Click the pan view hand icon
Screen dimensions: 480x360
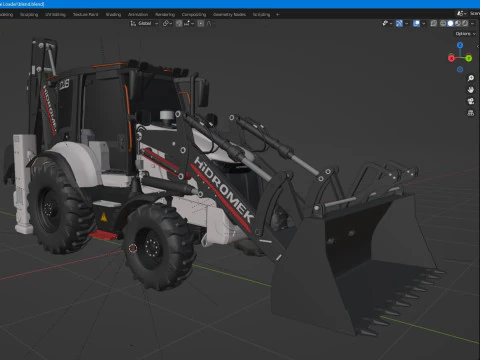point(471,90)
